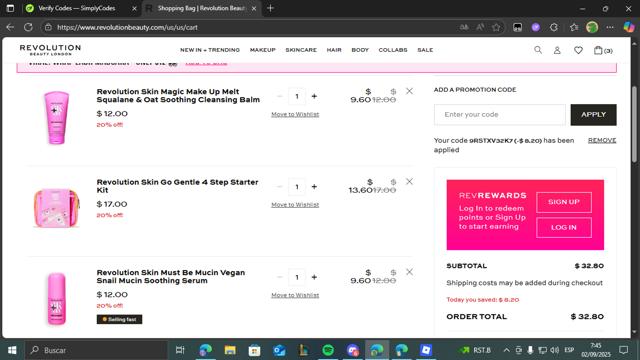640x360 pixels.
Task: Decrease quantity of Cleansing Balm
Action: click(x=280, y=96)
